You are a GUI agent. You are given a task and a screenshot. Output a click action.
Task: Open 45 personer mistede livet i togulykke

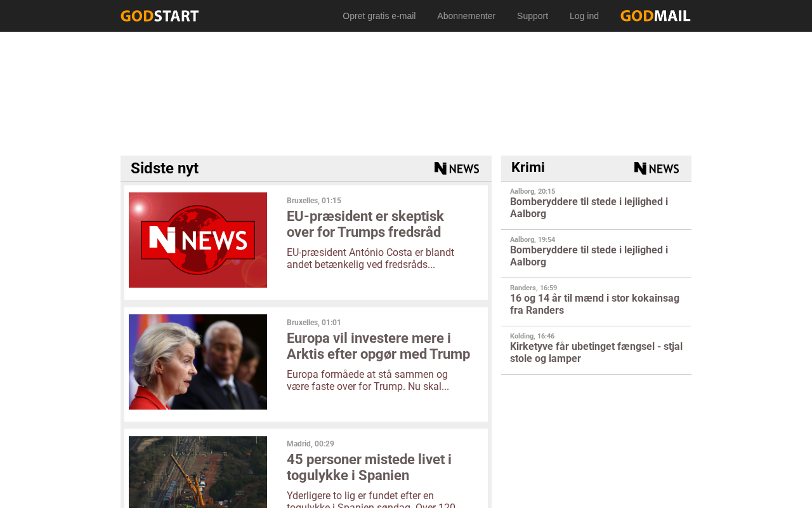369,467
